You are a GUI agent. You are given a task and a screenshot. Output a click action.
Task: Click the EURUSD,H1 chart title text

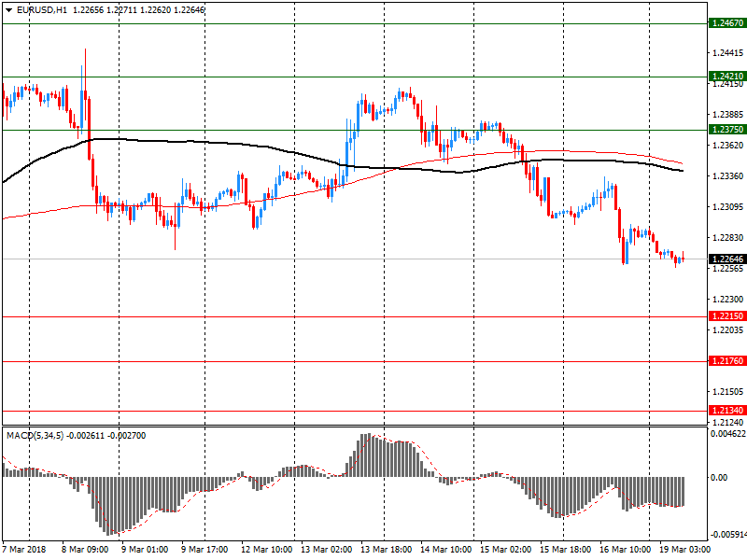(42, 9)
